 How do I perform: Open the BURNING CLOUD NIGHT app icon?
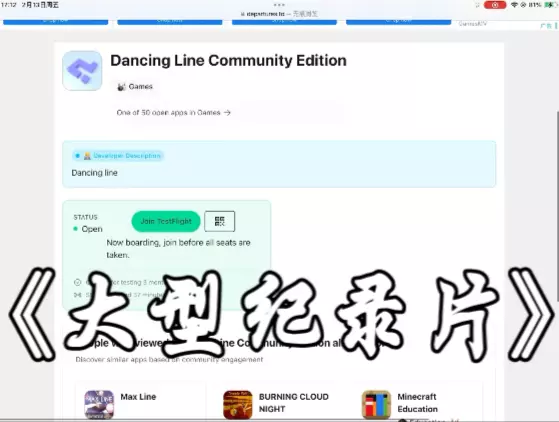pos(238,405)
